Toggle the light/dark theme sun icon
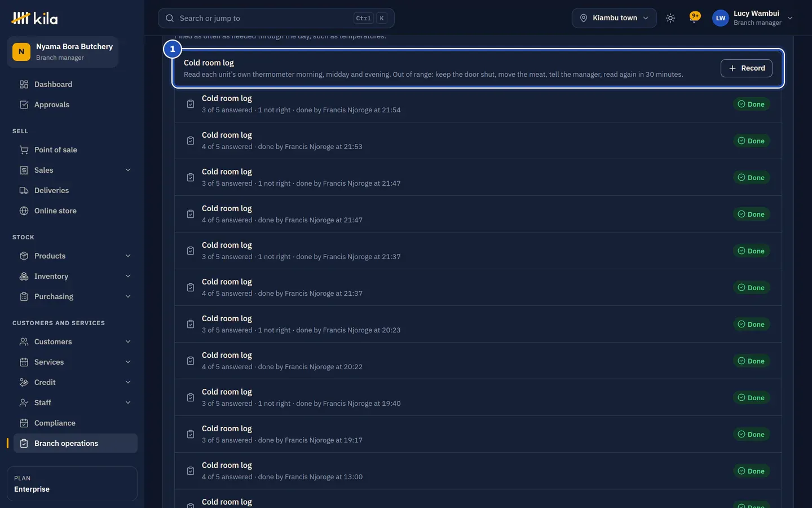The height and width of the screenshot is (508, 812). [x=670, y=18]
